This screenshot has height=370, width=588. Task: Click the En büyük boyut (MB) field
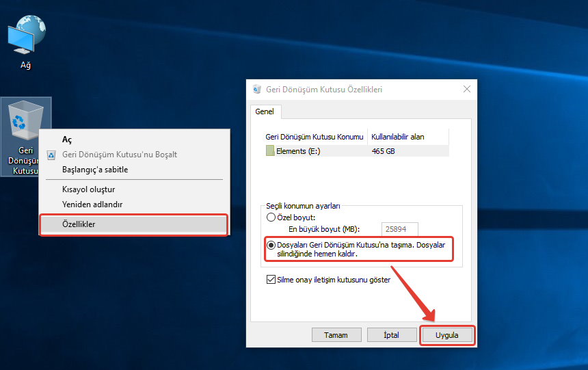[x=400, y=230]
